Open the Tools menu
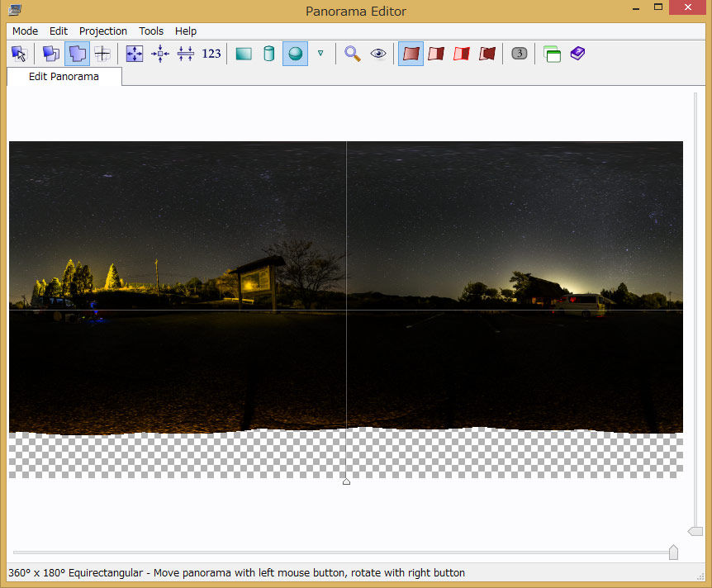This screenshot has height=588, width=712. pyautogui.click(x=151, y=31)
